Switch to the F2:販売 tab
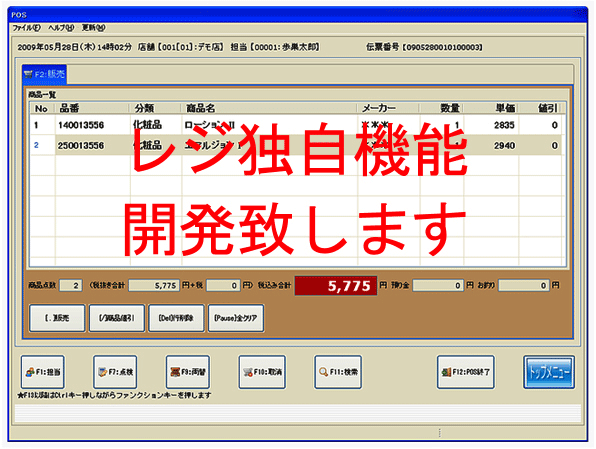Image resolution: width=596 pixels, height=449 pixels. coord(44,74)
